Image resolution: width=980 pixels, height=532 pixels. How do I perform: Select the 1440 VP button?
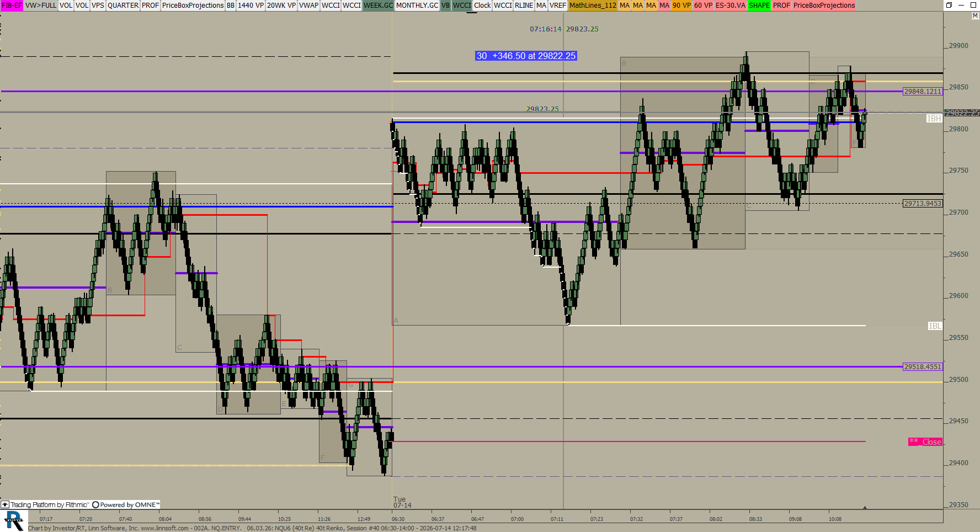251,5
